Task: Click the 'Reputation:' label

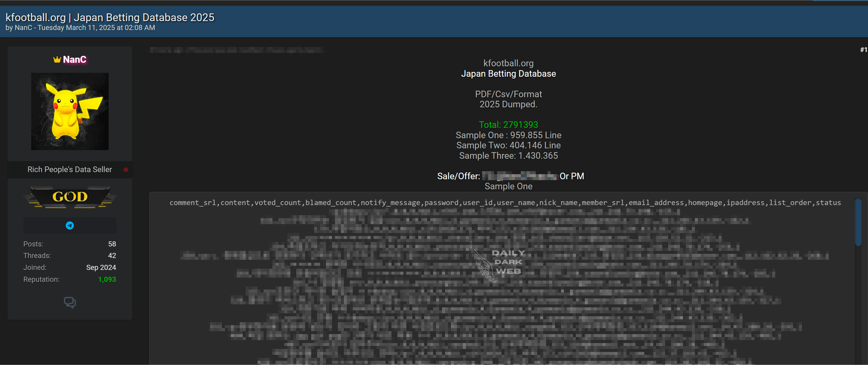Action: [41, 279]
